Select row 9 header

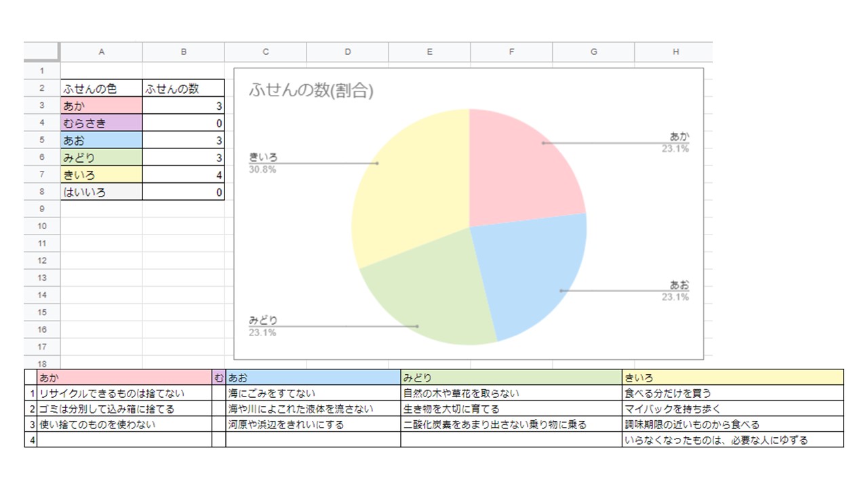pos(42,209)
